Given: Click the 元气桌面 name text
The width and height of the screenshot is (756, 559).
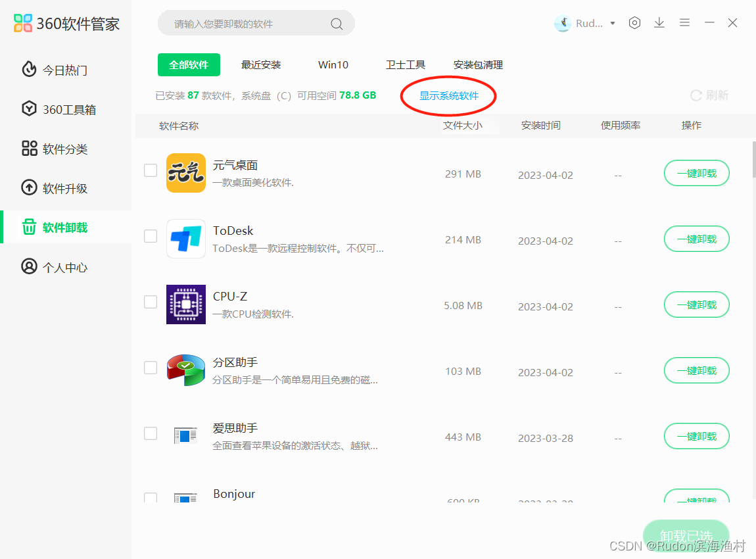Looking at the screenshot, I should coord(235,165).
